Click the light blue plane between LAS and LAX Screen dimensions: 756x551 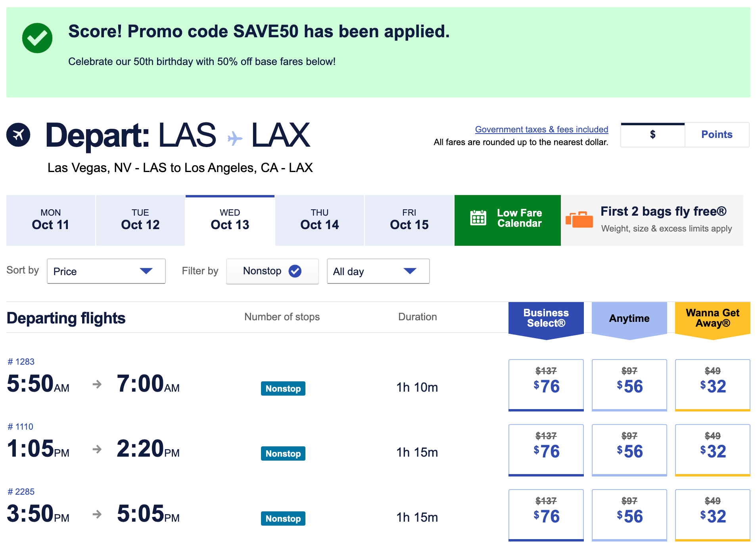(x=234, y=138)
